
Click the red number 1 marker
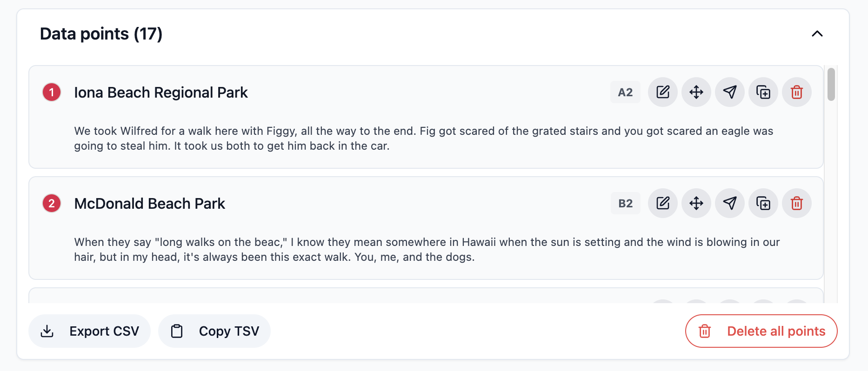[52, 92]
